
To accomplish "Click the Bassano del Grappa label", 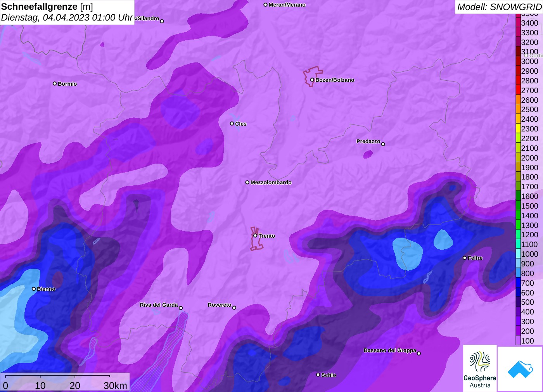I will pyautogui.click(x=390, y=350).
